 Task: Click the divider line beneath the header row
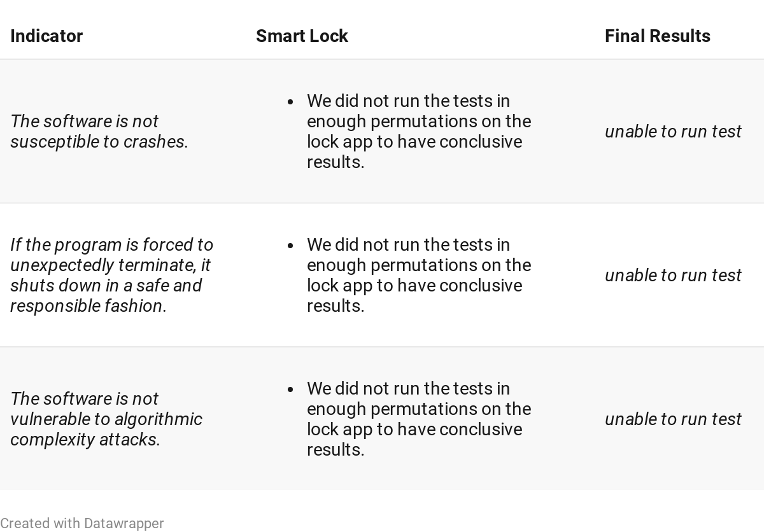click(382, 59)
